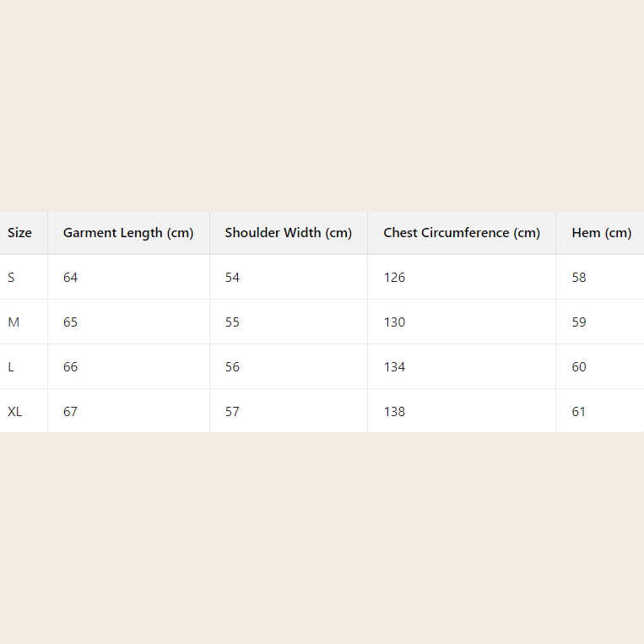644x644 pixels.
Task: Click the Chest Circumference (cm) header
Action: [x=461, y=233]
